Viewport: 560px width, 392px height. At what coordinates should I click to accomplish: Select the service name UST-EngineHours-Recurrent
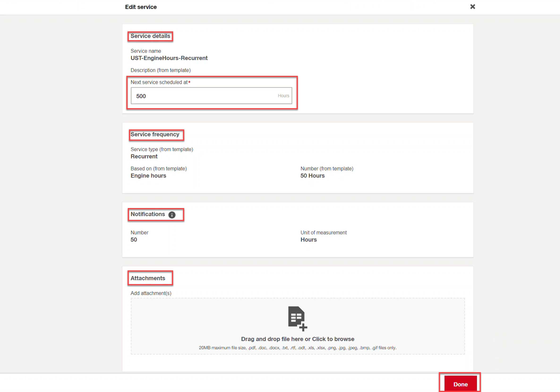click(x=169, y=58)
